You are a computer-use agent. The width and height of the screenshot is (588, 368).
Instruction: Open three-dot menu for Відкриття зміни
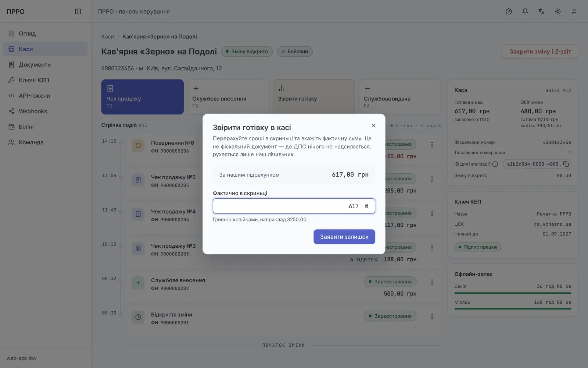click(x=432, y=316)
